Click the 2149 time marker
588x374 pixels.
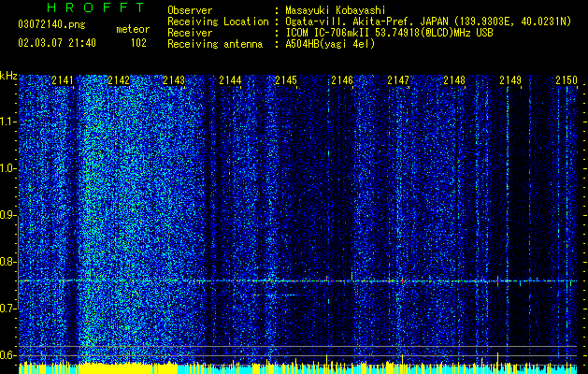click(x=510, y=80)
